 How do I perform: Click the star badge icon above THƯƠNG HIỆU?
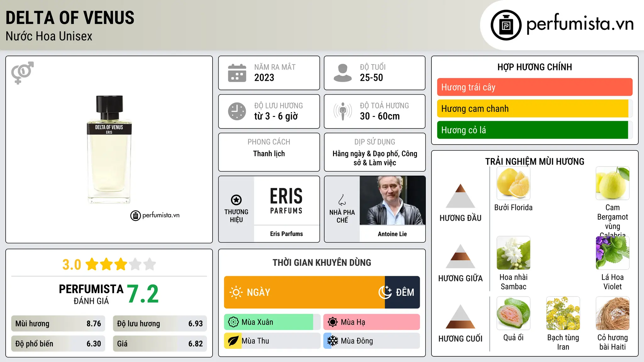236,200
